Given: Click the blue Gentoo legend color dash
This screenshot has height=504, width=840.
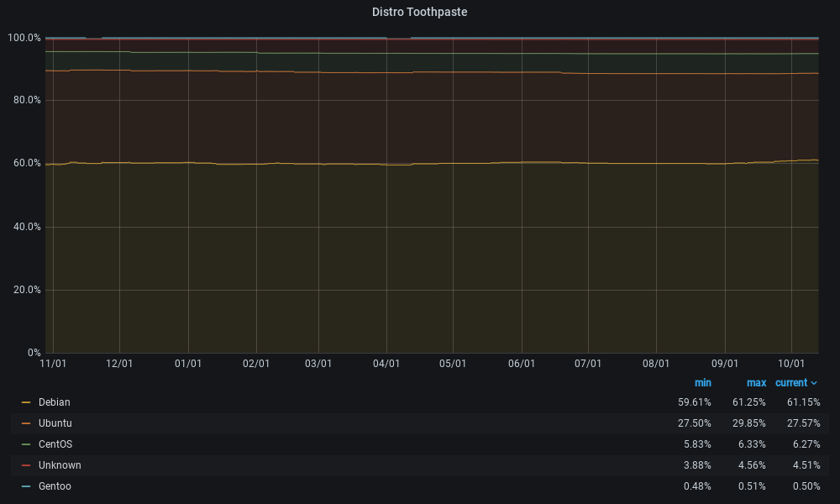Looking at the screenshot, I should point(26,486).
